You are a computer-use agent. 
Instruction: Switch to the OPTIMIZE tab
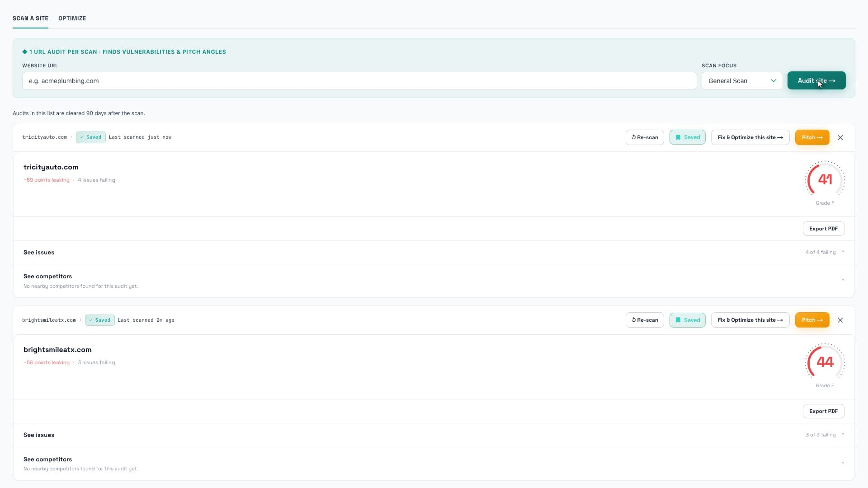(72, 19)
